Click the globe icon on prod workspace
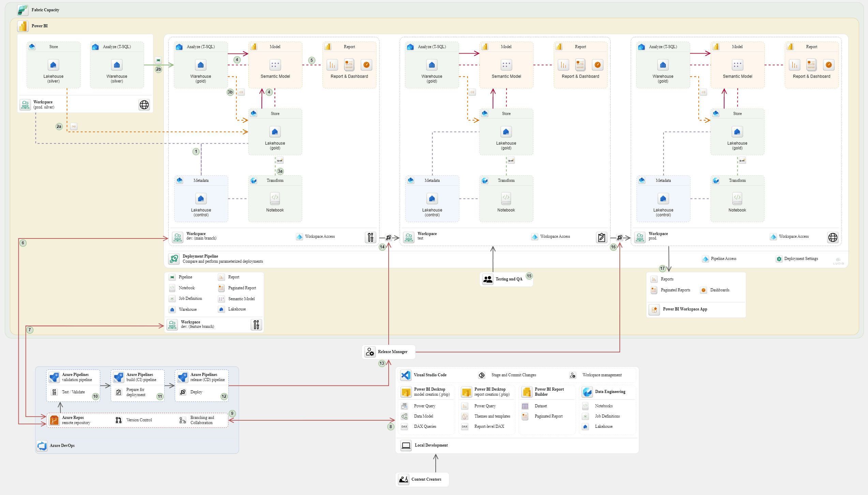Screen dimensions: 868x495 (x=833, y=237)
